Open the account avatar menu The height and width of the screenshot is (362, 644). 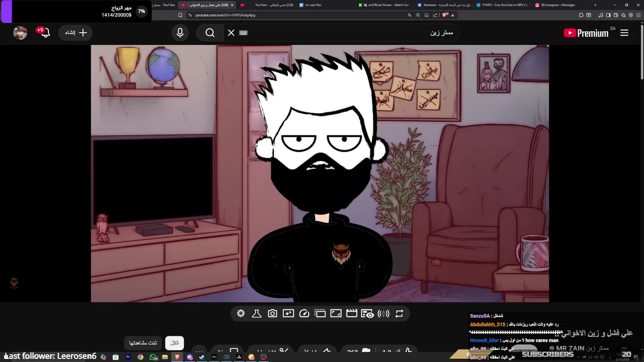click(20, 33)
